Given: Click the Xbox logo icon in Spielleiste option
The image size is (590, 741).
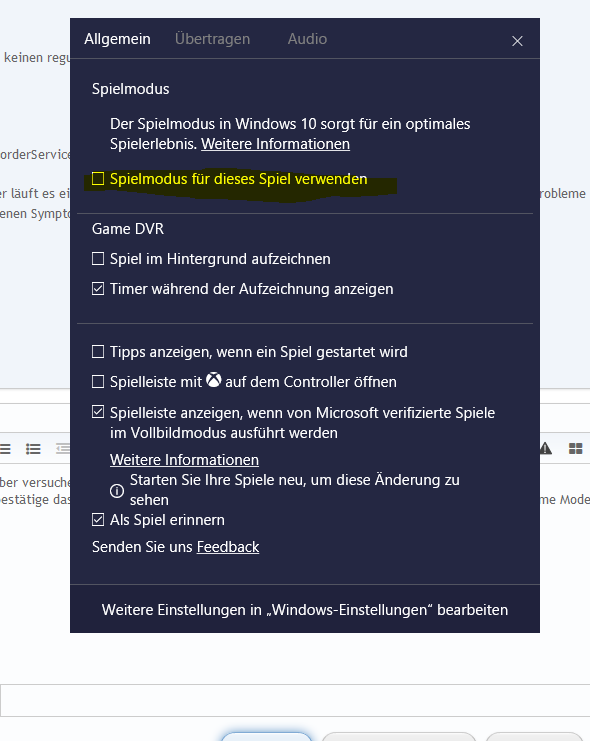Looking at the screenshot, I should pyautogui.click(x=214, y=380).
